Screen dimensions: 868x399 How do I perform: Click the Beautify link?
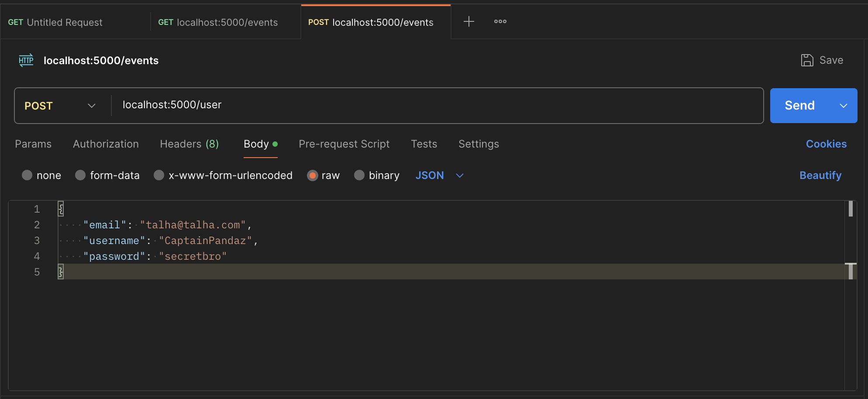pos(820,175)
